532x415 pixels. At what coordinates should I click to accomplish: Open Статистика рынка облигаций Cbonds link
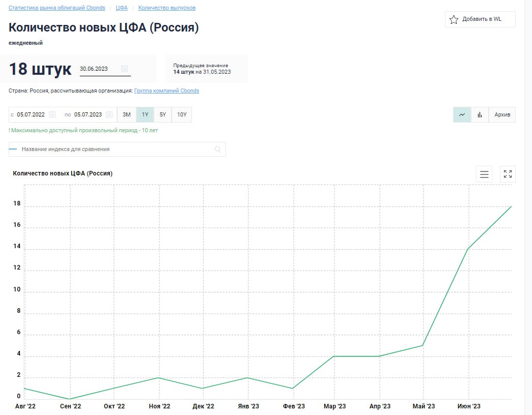[x=57, y=8]
